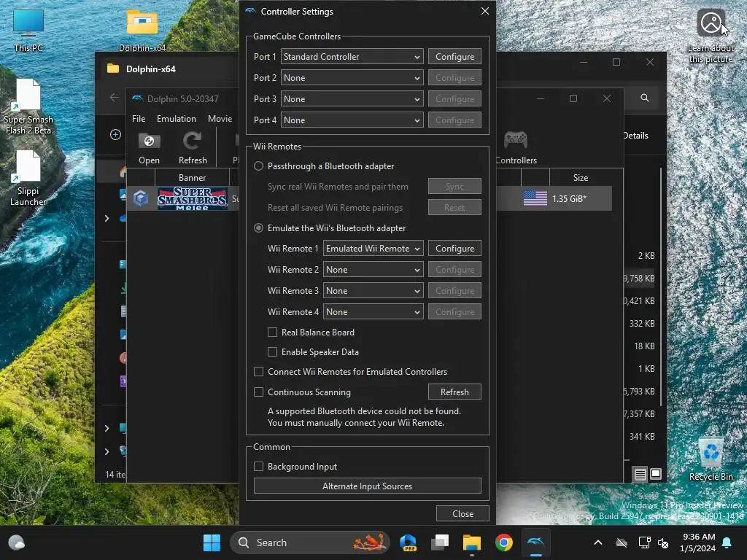Open the Movie menu in Dolphin

(220, 119)
